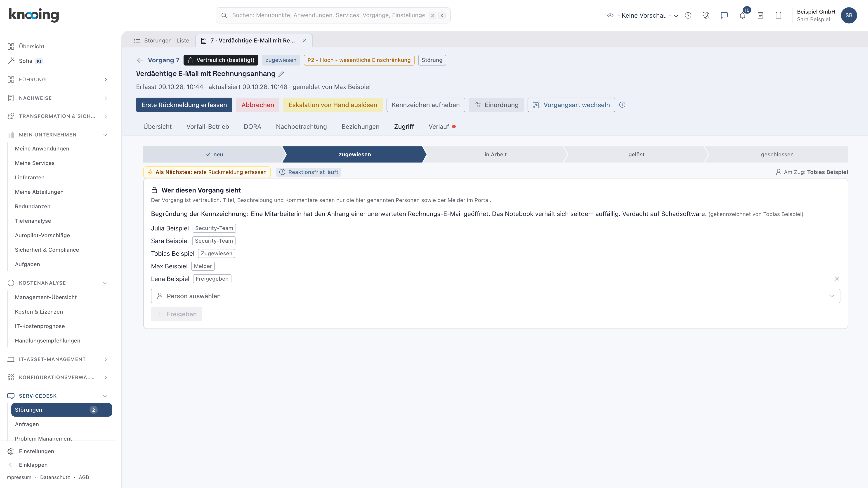Screen dimensions: 868x488
Task: Collapse the KOSTENANALYSE section
Action: click(x=58, y=283)
